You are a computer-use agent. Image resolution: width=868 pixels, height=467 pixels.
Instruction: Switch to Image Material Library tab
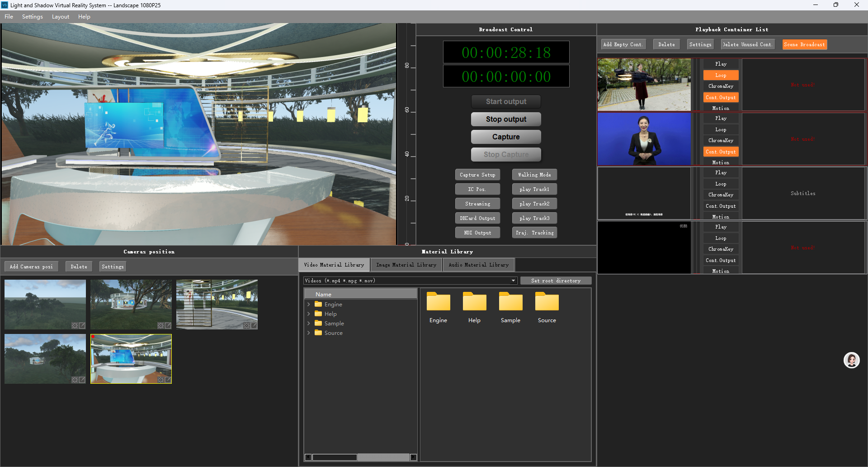pos(406,265)
